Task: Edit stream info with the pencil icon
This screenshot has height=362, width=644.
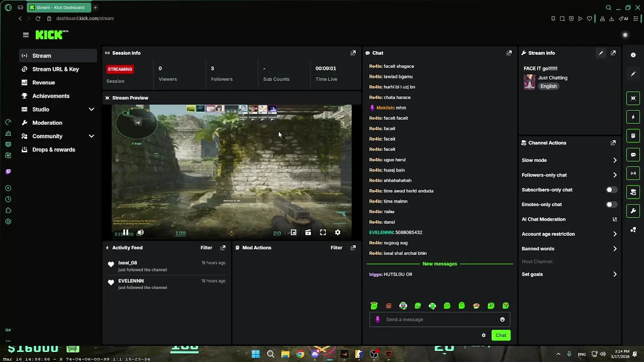Action: tap(601, 53)
